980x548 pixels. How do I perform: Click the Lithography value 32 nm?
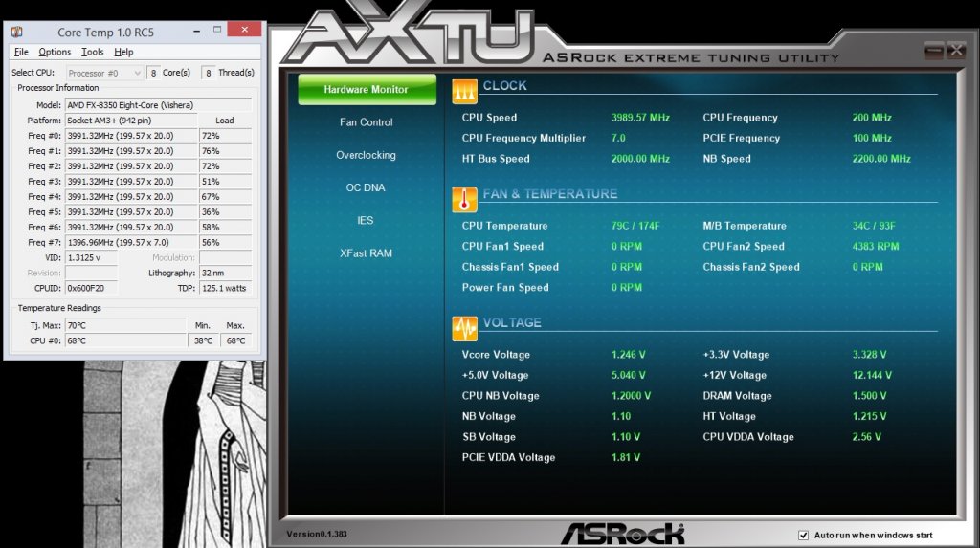coord(226,274)
